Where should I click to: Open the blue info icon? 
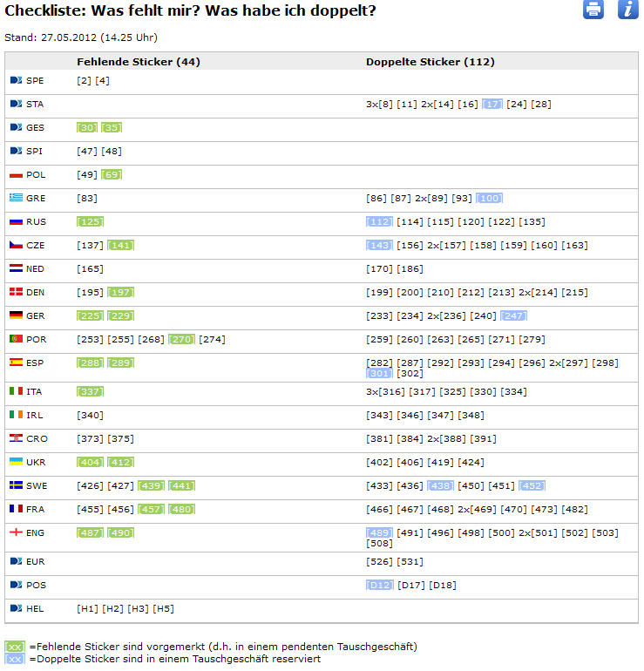(x=628, y=10)
